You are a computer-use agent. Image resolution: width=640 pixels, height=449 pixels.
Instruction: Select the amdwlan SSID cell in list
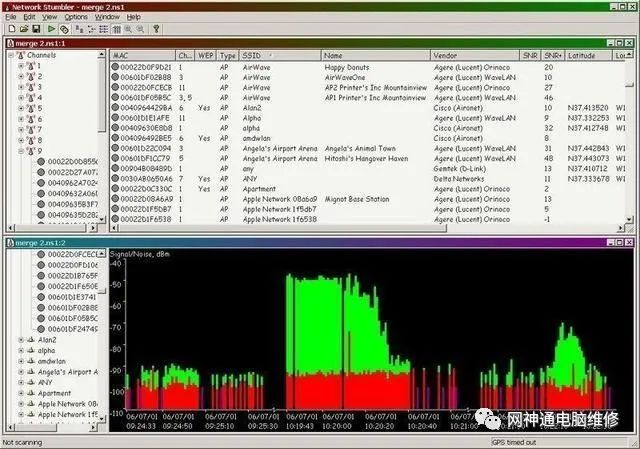click(x=256, y=138)
